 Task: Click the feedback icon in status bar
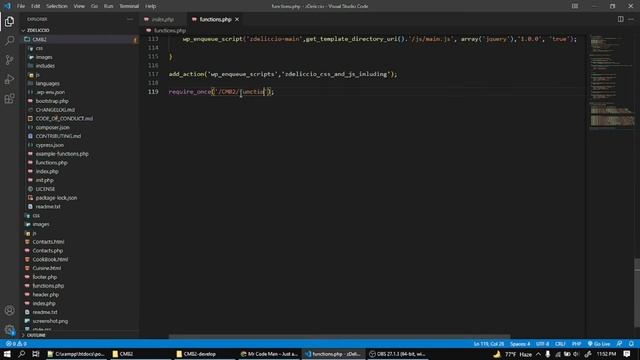click(x=620, y=344)
